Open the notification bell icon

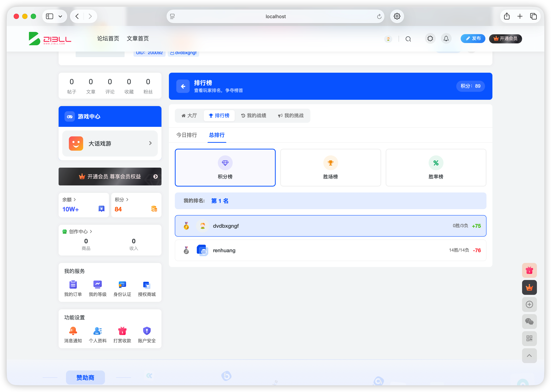[446, 39]
